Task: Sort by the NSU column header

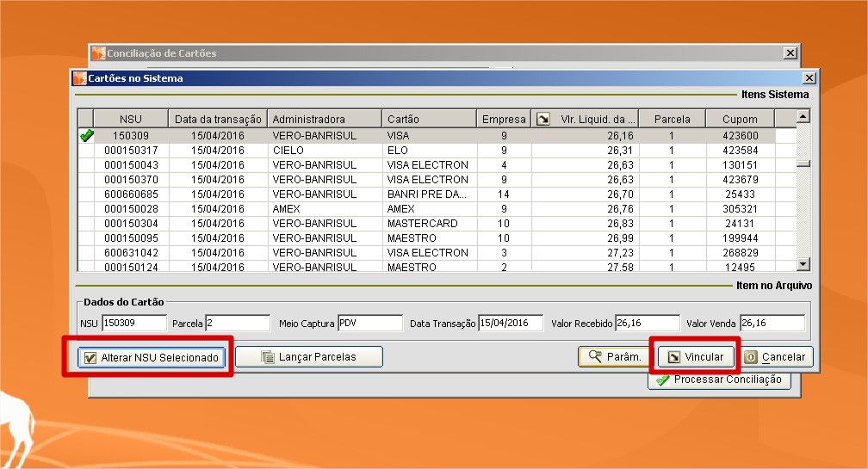Action: coord(131,119)
